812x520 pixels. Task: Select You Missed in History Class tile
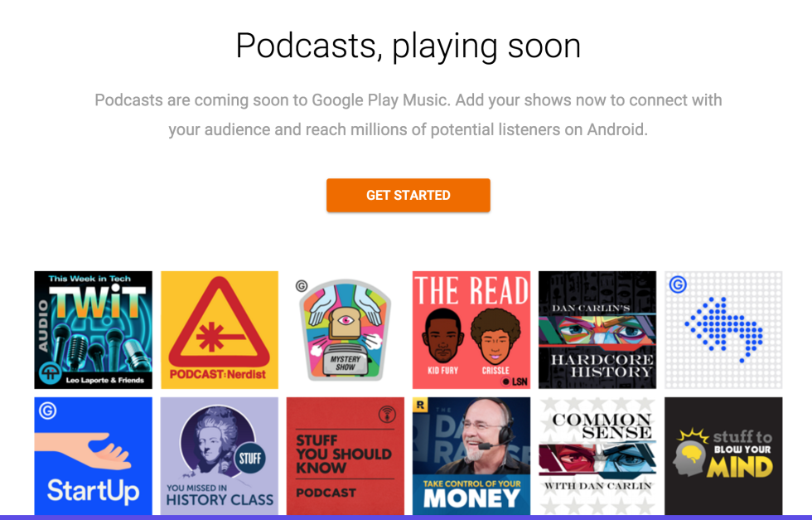click(220, 456)
